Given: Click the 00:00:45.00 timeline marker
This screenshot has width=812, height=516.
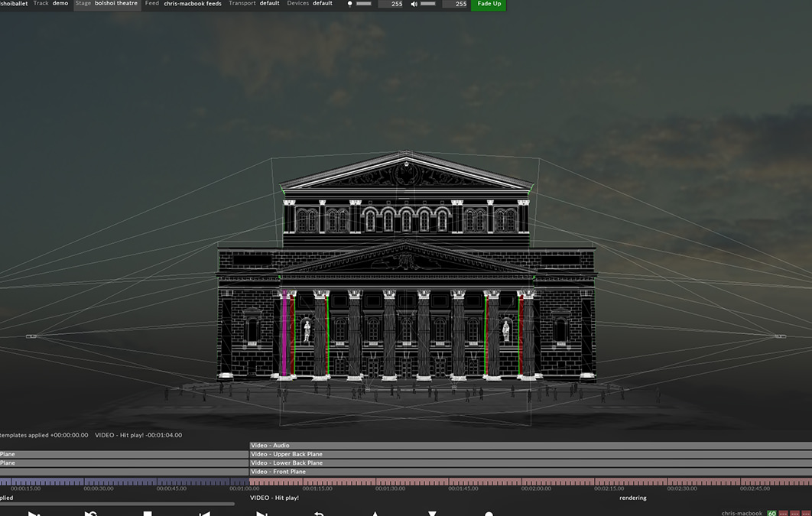Looking at the screenshot, I should (x=171, y=488).
